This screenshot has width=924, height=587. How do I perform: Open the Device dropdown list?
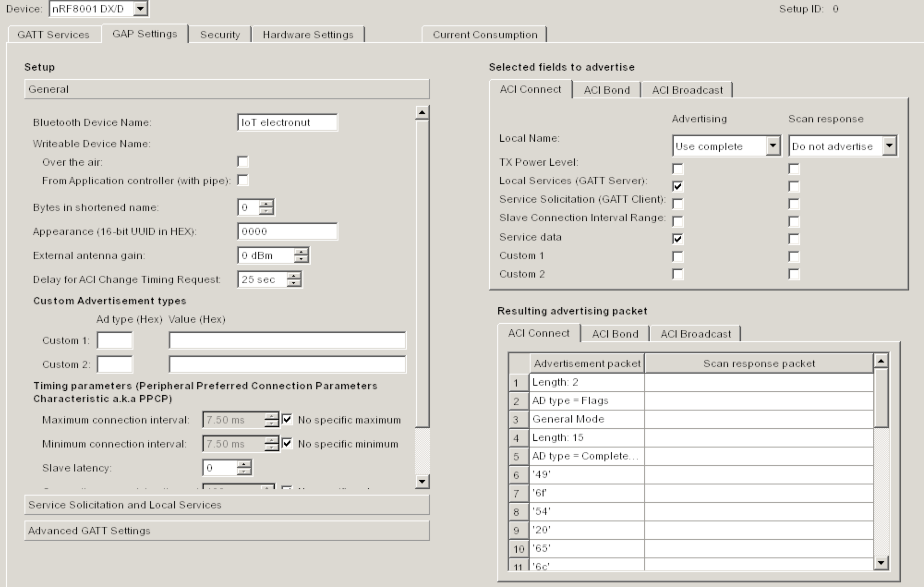coord(140,8)
